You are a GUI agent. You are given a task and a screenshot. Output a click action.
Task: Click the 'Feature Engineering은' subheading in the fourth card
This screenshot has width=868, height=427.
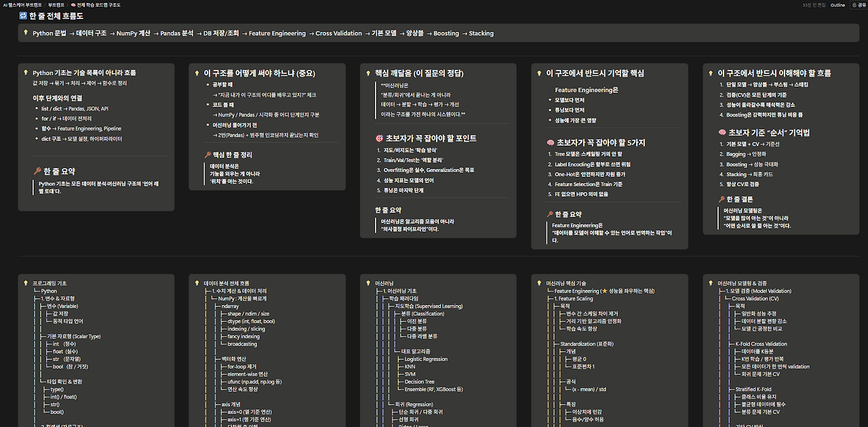(587, 90)
